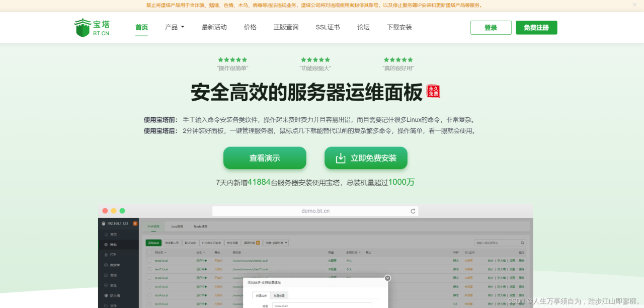
Task: Click the /www/wwwroot/test7.local path
Action: click(250, 269)
